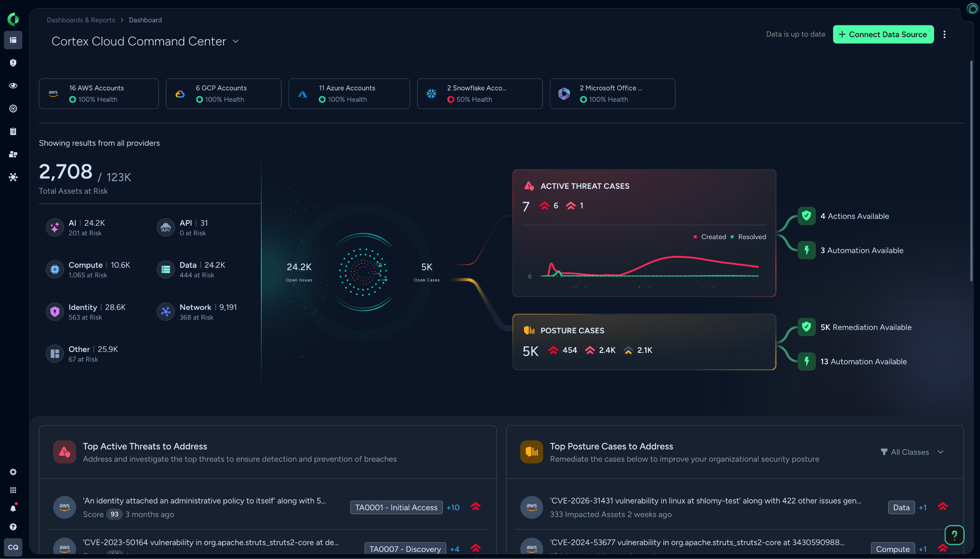This screenshot has width=980, height=559.
Task: Click the CQ user avatar
Action: click(13, 547)
